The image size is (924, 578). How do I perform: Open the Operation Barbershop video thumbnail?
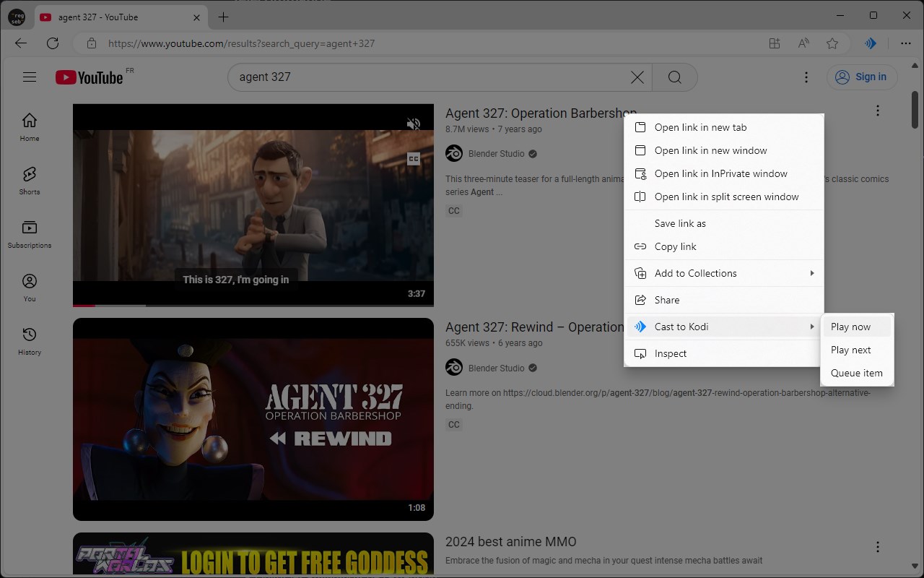(x=253, y=205)
